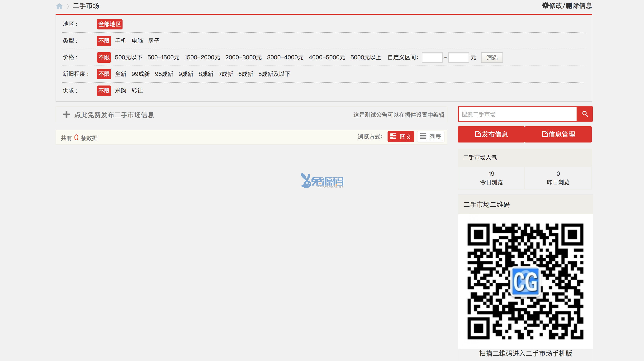
Task: Click the announcement text 这是测试公告可以在插件设置中编辑
Action: (x=398, y=115)
